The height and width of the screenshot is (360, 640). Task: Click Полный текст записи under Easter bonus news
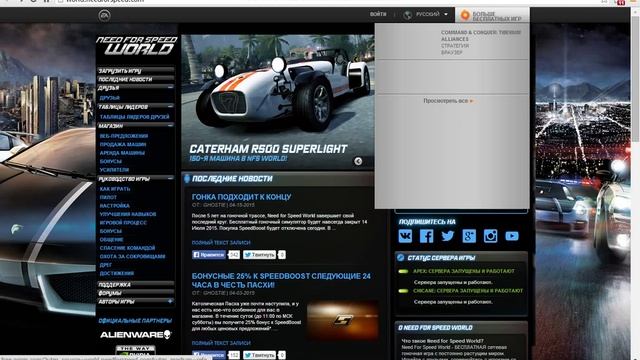221,343
